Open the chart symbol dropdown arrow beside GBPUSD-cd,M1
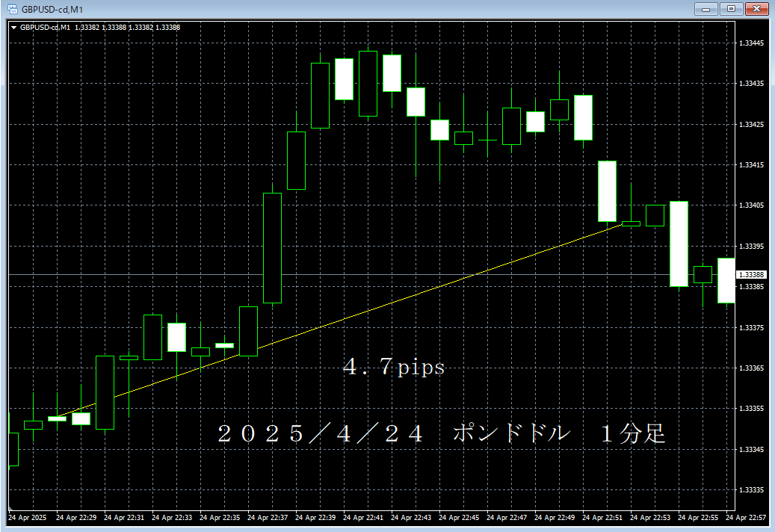This screenshot has width=775, height=532. 14,28
